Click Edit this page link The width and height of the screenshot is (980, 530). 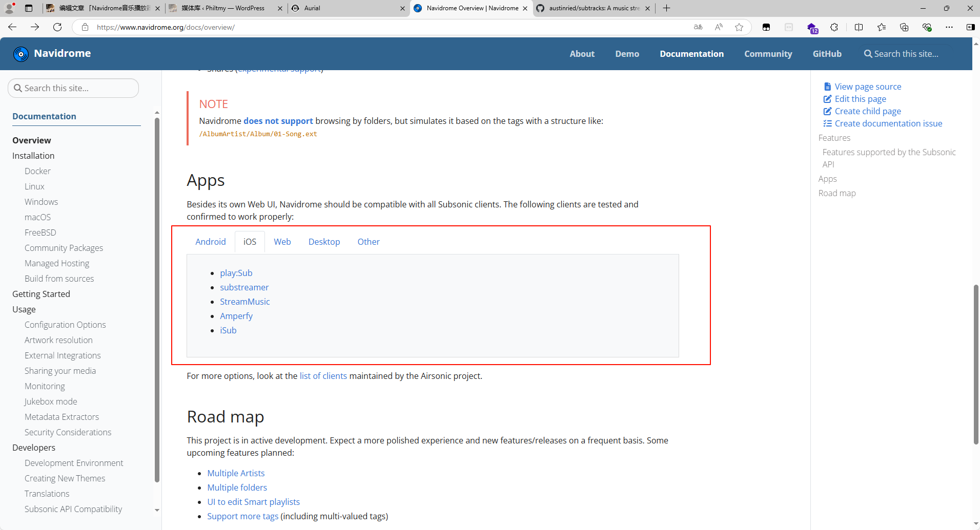coord(860,99)
